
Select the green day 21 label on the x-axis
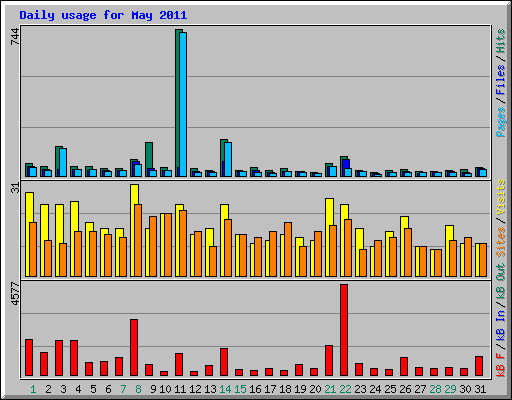click(x=330, y=389)
